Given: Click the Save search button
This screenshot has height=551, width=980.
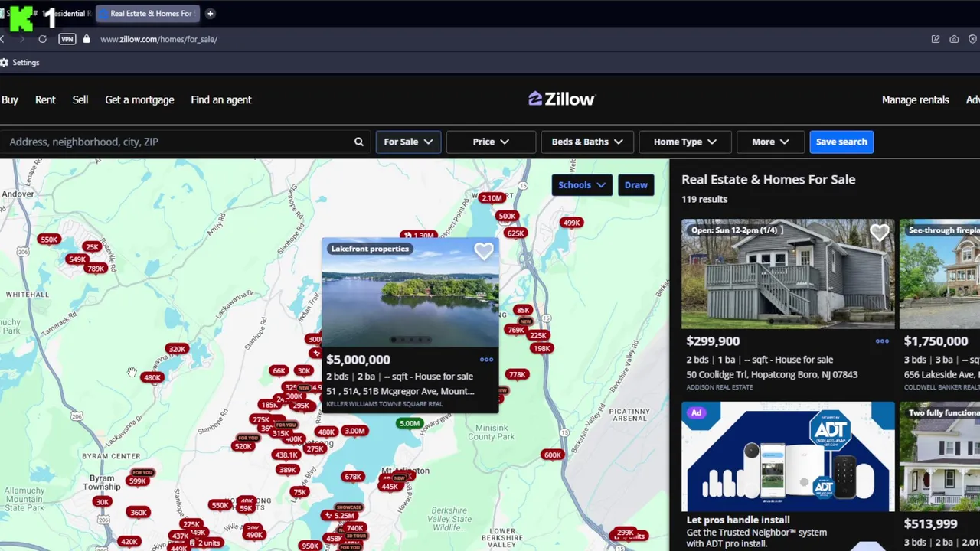Looking at the screenshot, I should click(841, 142).
